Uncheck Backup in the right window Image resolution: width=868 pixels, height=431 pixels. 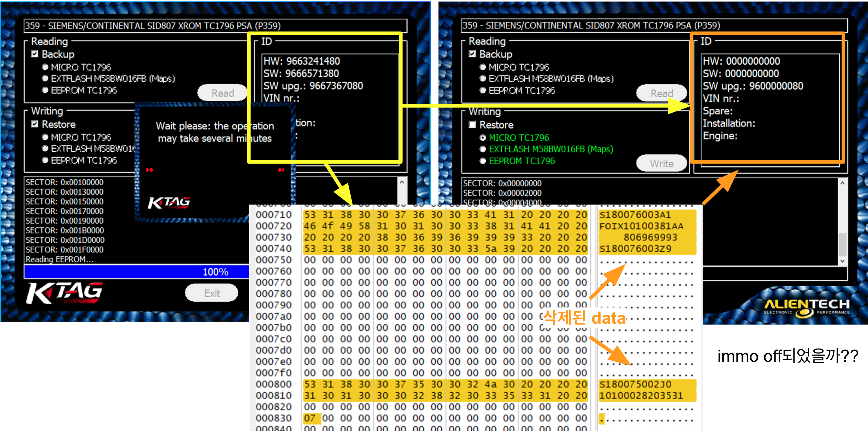coord(472,54)
